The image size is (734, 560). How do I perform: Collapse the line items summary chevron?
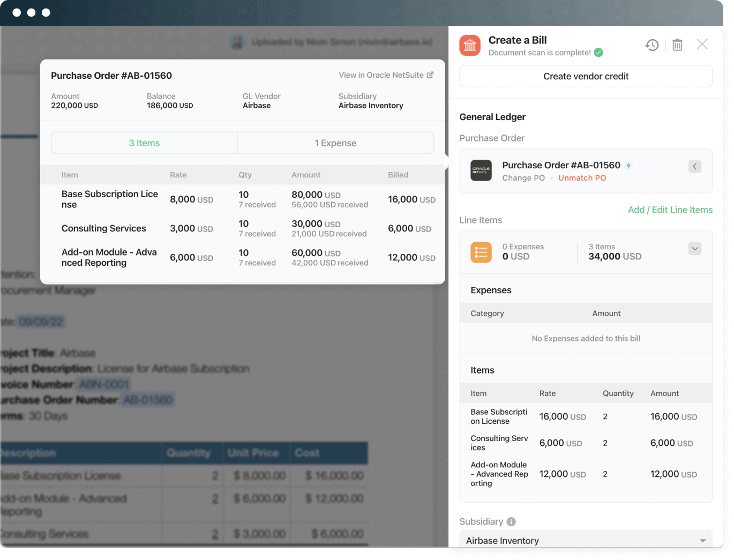coord(694,249)
